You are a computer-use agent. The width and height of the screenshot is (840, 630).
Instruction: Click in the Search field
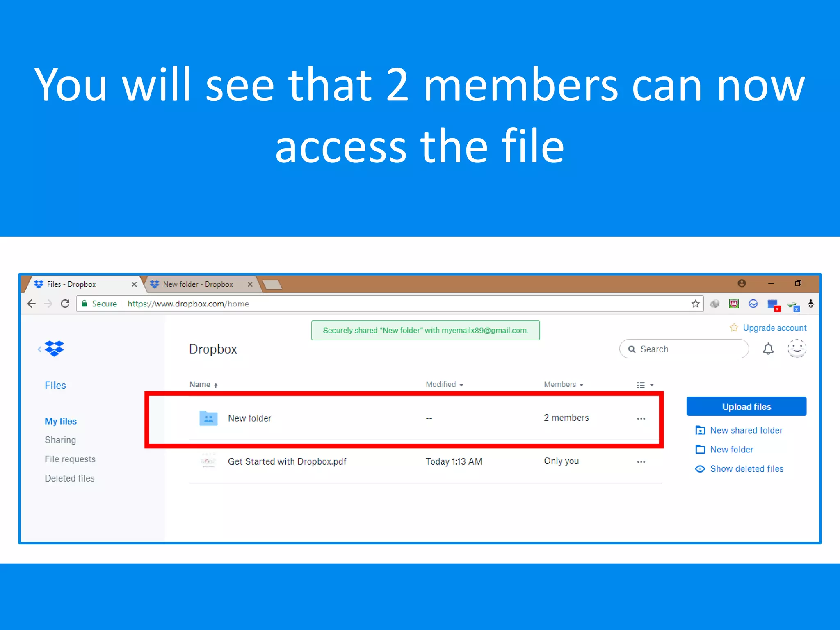(684, 349)
